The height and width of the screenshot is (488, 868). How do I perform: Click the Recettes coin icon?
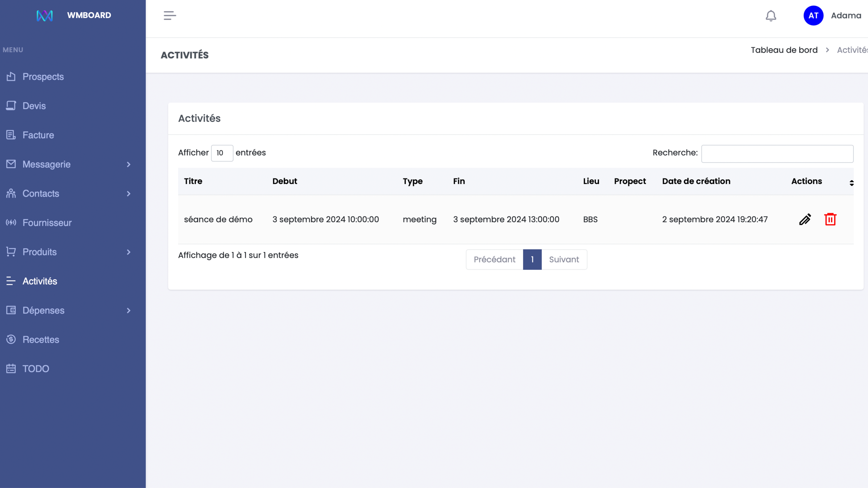pos(11,339)
